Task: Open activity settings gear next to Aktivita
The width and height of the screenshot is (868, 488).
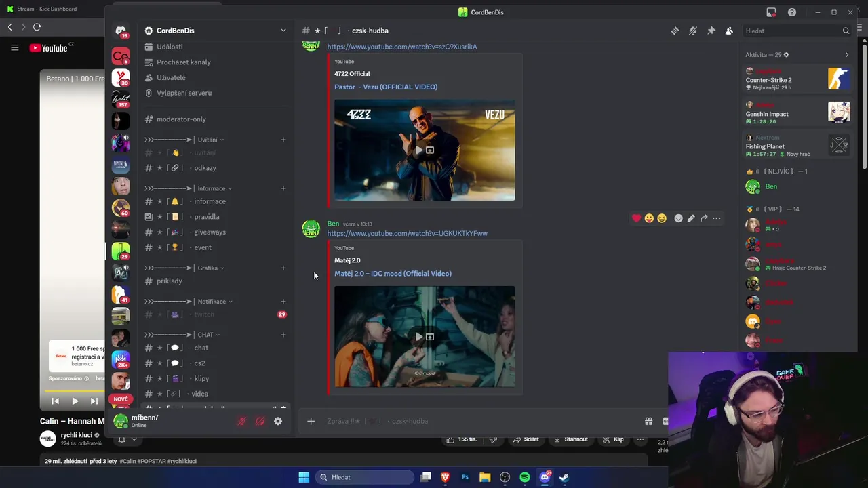Action: (x=786, y=55)
